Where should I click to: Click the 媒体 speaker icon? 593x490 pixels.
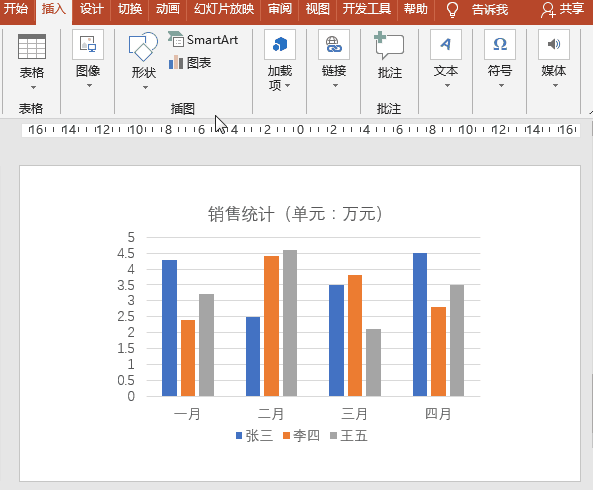[554, 45]
